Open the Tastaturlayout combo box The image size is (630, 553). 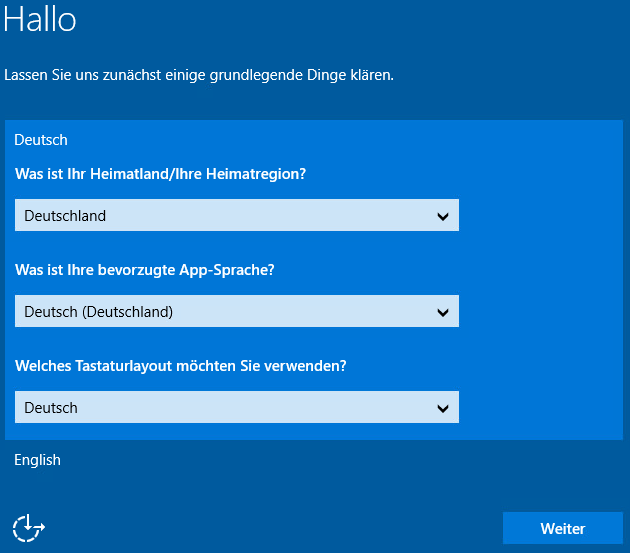coord(236,407)
